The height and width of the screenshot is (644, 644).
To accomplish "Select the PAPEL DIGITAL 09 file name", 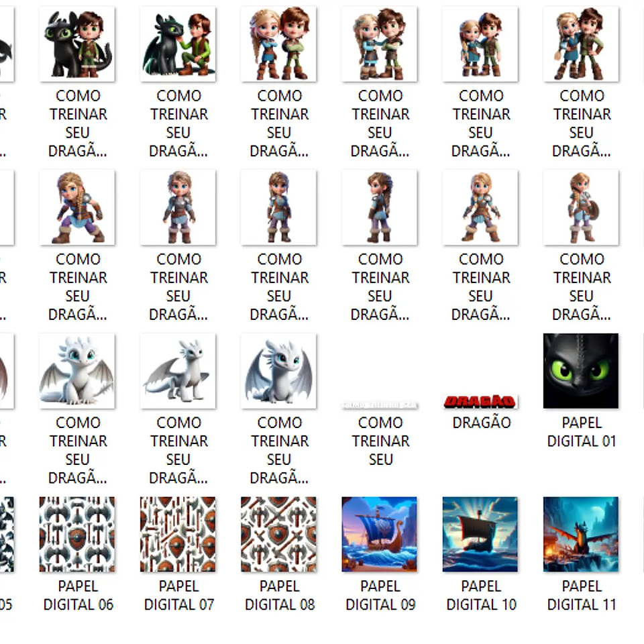I will tap(380, 595).
